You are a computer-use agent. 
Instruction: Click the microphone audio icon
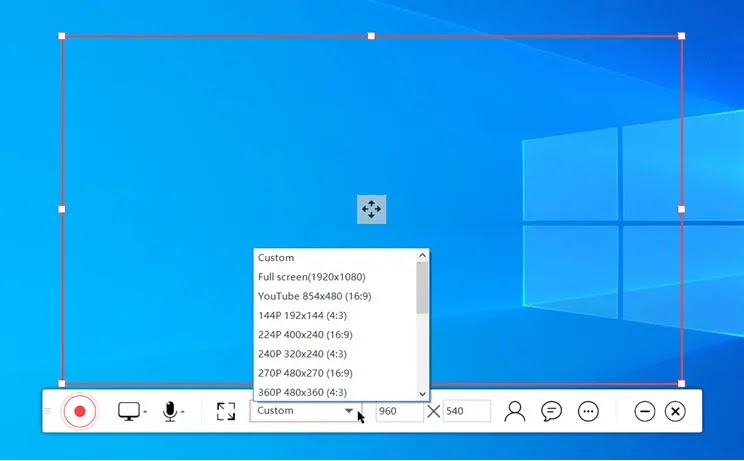point(169,411)
